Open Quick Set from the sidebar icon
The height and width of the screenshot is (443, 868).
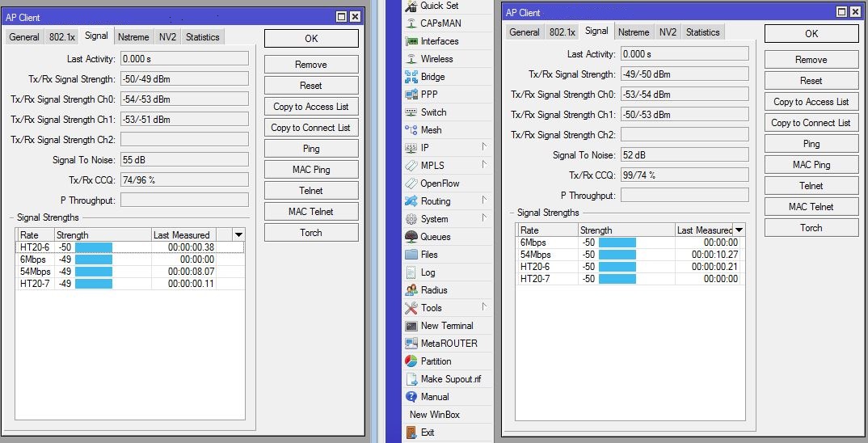point(411,6)
